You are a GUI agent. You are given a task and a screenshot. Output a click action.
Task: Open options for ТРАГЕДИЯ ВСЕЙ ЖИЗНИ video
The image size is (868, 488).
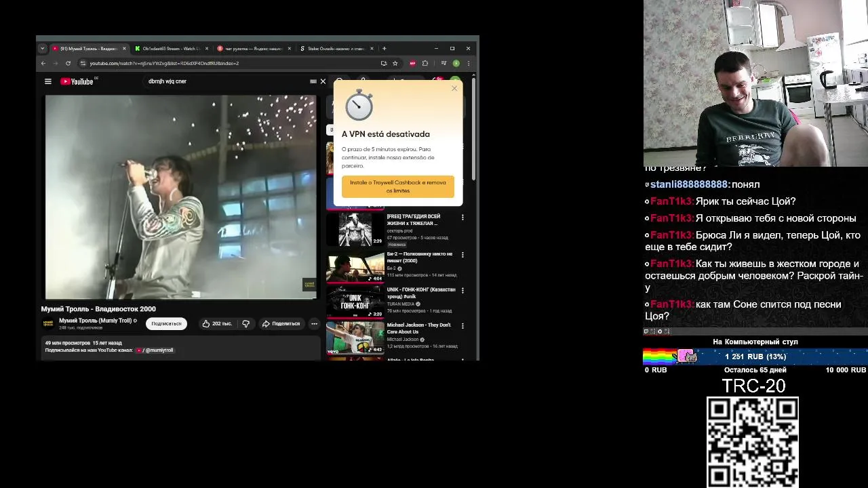pos(462,218)
